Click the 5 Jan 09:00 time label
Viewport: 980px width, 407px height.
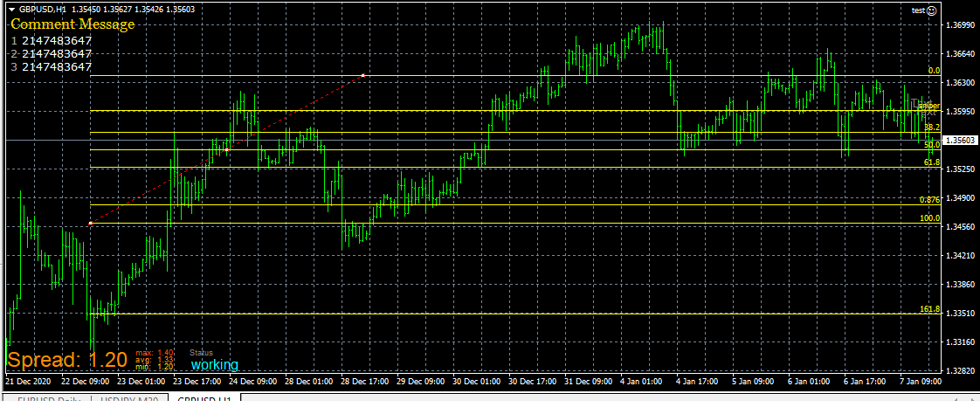pyautogui.click(x=753, y=382)
